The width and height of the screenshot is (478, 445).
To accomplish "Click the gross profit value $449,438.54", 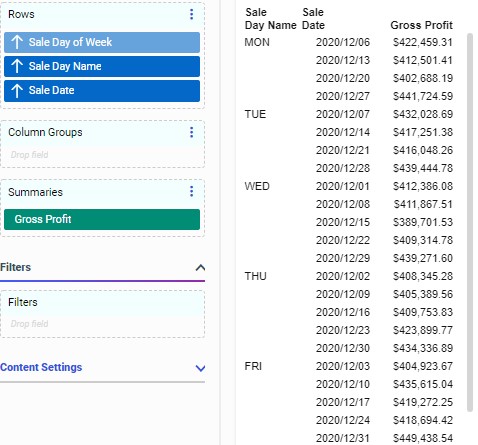I will click(x=423, y=438).
